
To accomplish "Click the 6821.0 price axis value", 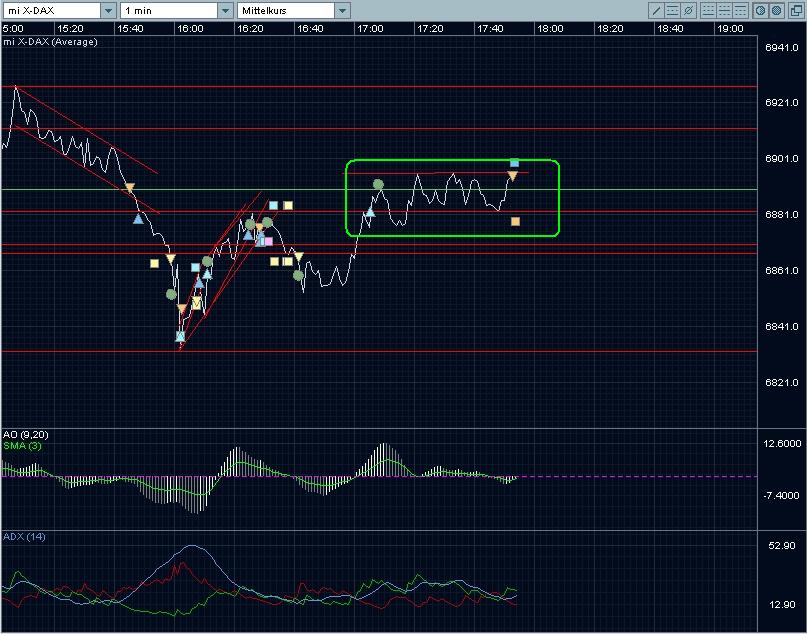I will (x=782, y=382).
